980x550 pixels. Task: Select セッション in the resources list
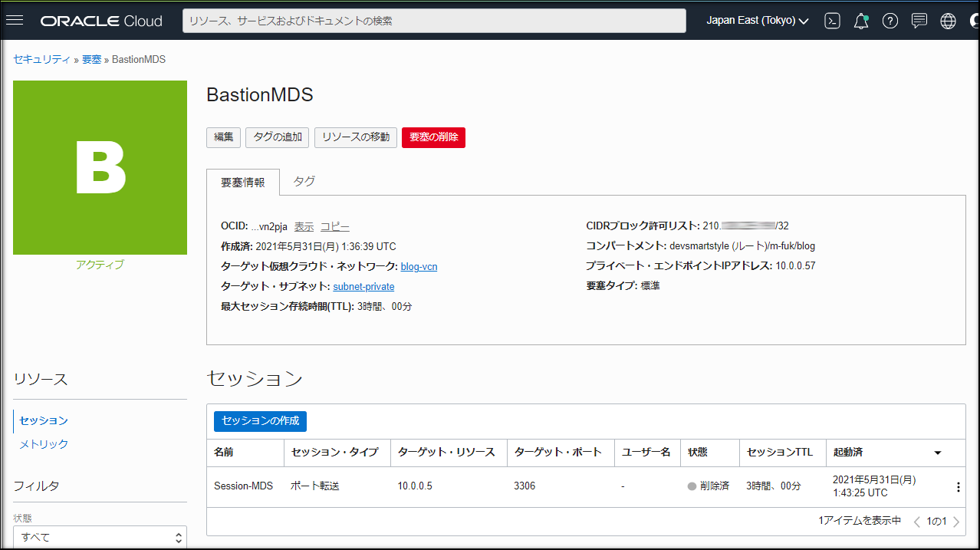coord(44,420)
